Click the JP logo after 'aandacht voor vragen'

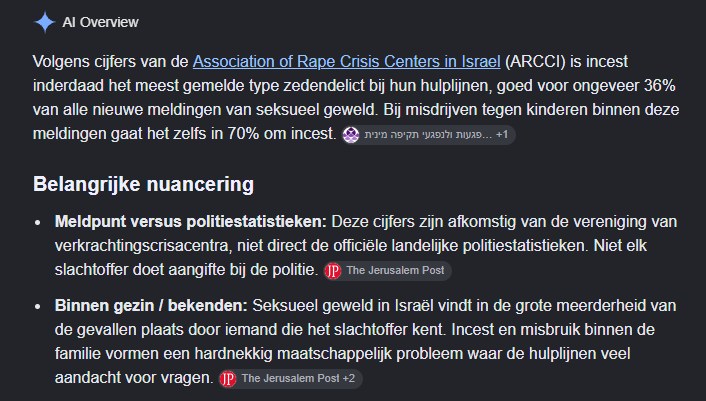point(228,378)
